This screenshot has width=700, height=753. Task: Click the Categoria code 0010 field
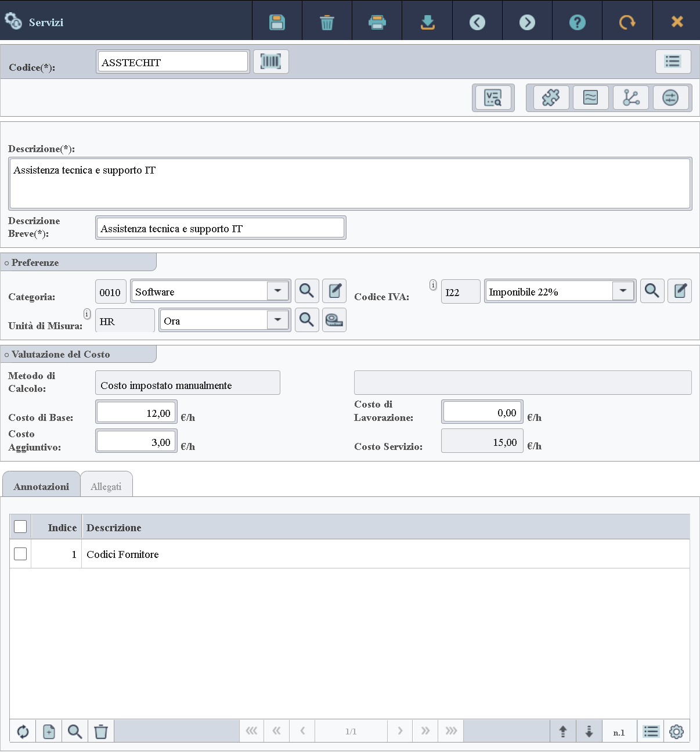[x=110, y=291]
